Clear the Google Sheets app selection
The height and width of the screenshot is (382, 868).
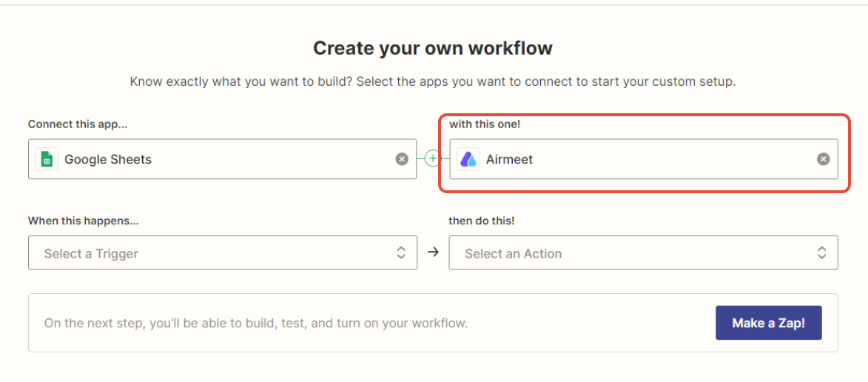pyautogui.click(x=402, y=159)
